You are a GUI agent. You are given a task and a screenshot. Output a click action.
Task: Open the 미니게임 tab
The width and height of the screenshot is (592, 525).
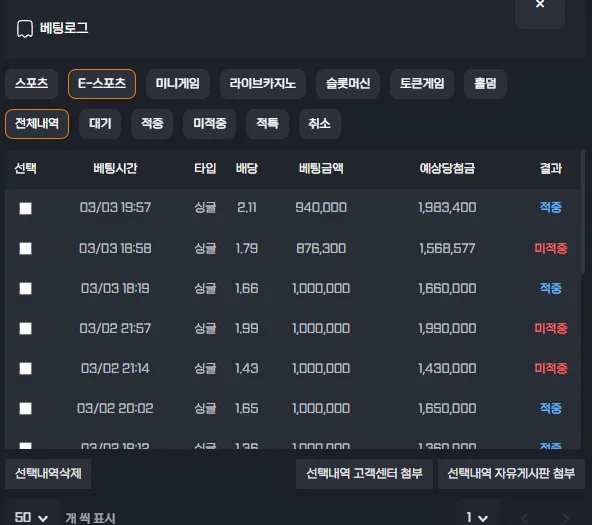(x=178, y=83)
